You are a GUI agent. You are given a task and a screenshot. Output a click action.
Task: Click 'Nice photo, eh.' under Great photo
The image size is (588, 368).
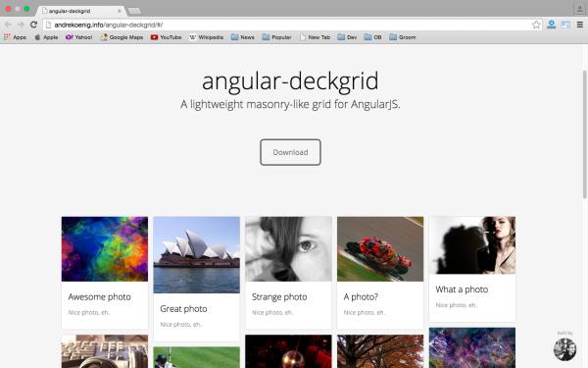pyautogui.click(x=180, y=325)
